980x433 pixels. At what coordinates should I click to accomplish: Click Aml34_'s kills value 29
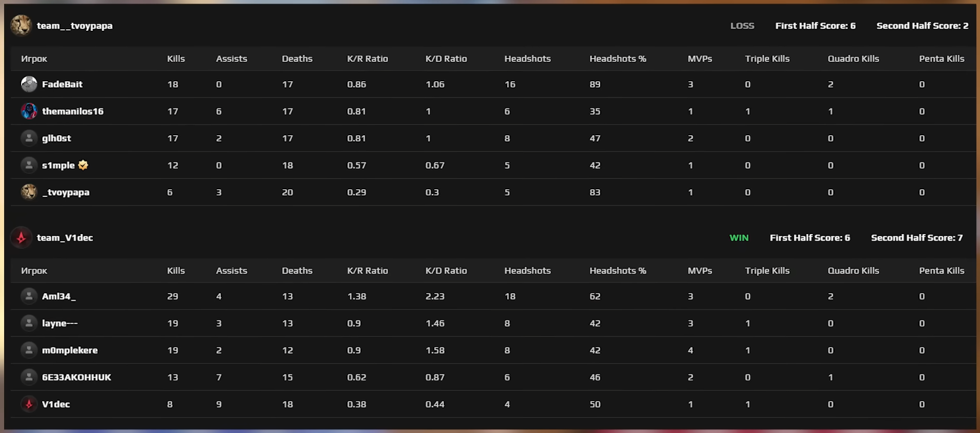tap(173, 296)
